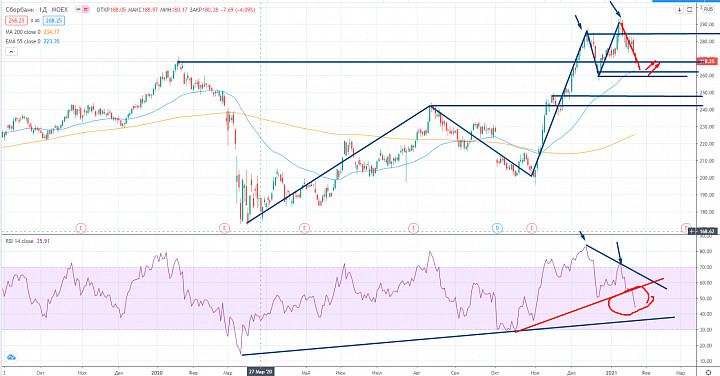Click the 2021 year label on the time axis
720x376 pixels.
(x=611, y=372)
